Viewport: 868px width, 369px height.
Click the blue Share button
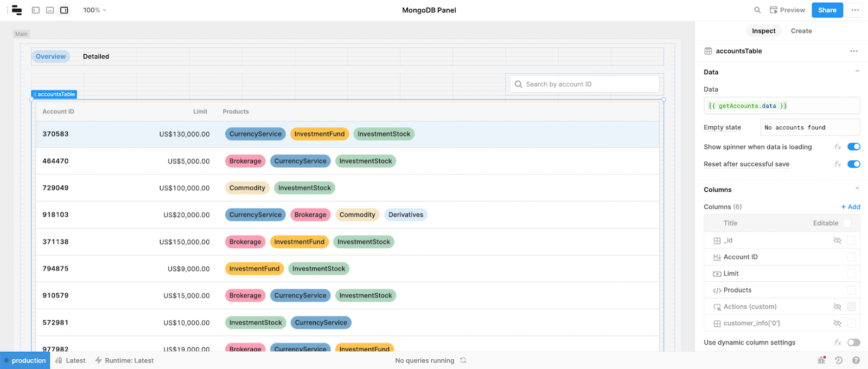(827, 10)
